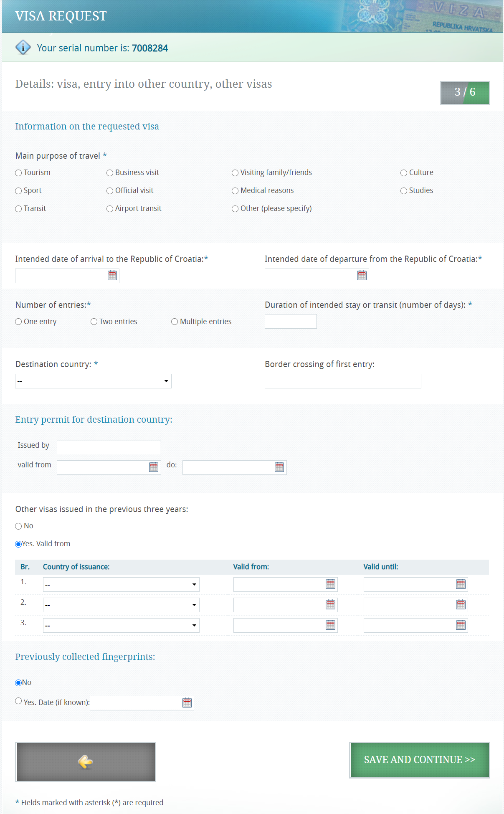Select Medical reasons option
The image size is (504, 814).
235,191
